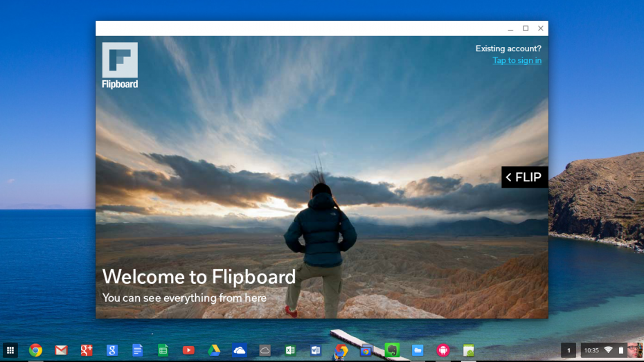This screenshot has height=362, width=644.
Task: Tap the Flipboard logo
Action: click(x=120, y=66)
